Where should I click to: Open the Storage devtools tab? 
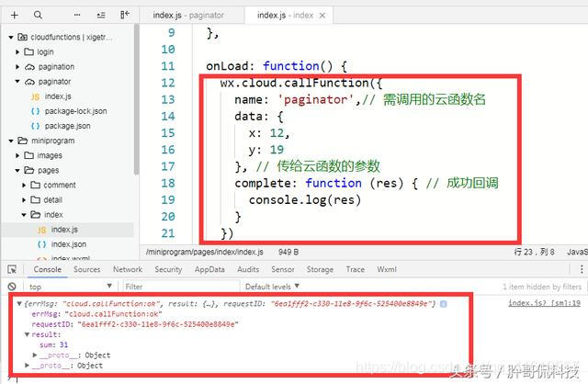[320, 269]
